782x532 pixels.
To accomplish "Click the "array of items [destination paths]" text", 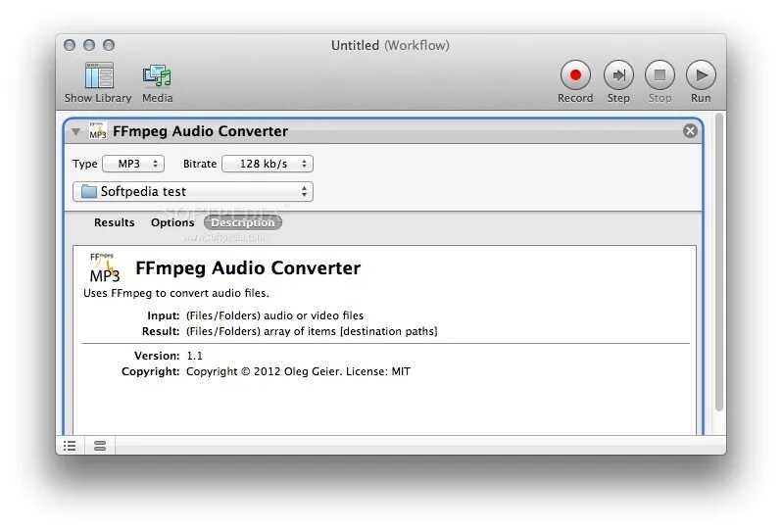I will point(351,331).
